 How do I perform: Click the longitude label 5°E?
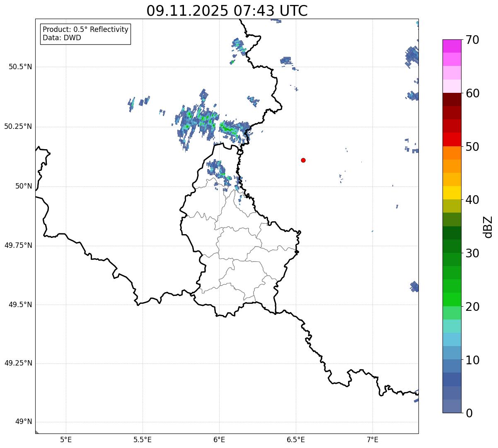pos(66,440)
